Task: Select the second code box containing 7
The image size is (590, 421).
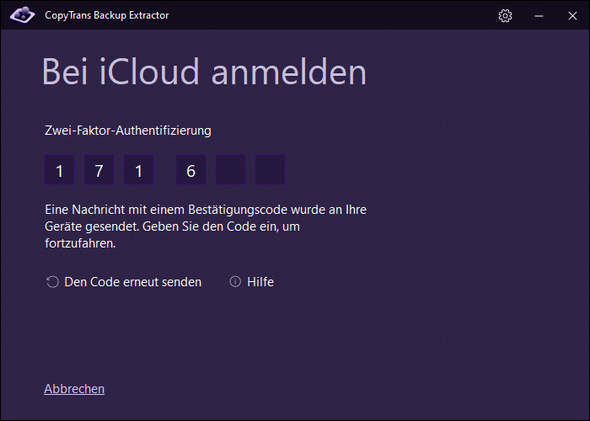Action: click(99, 170)
